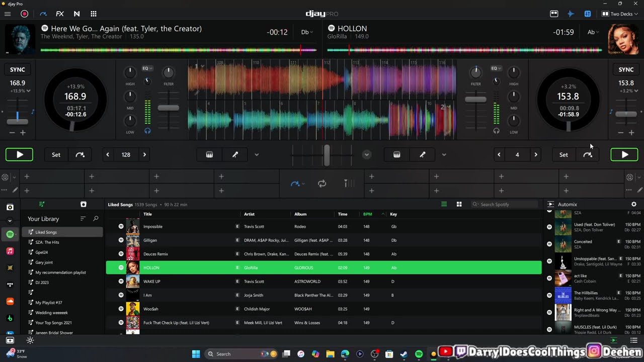Click the right deck jump-to-cue arrow button
Screen dimensions: 644x362
click(588, 155)
